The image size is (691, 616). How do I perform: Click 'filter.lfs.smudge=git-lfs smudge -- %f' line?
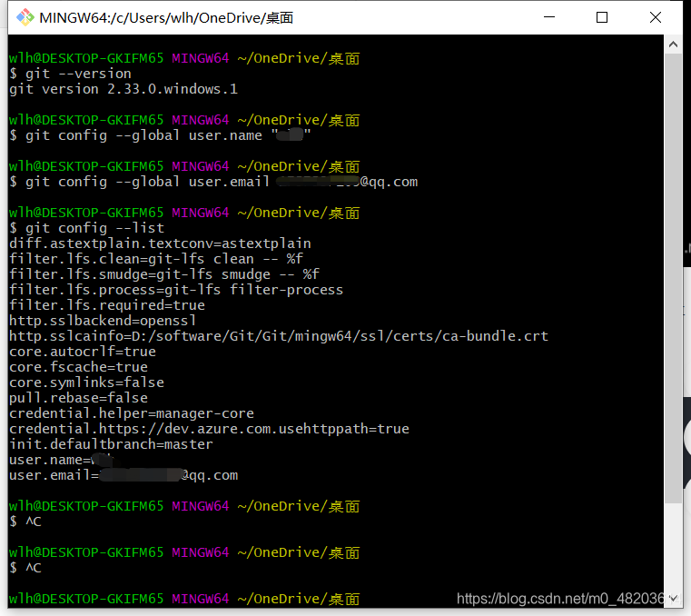click(164, 274)
